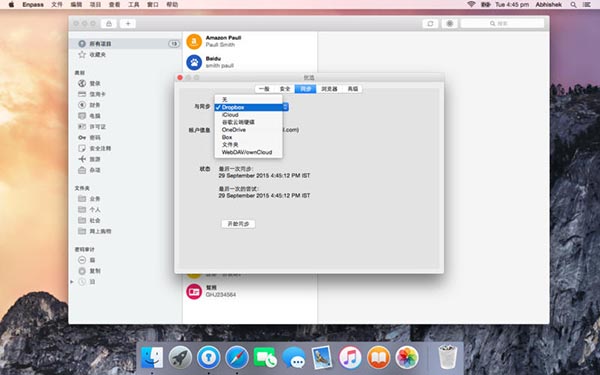The width and height of the screenshot is (600, 375).
Task: Open iTunes from the Dock
Action: tap(350, 357)
